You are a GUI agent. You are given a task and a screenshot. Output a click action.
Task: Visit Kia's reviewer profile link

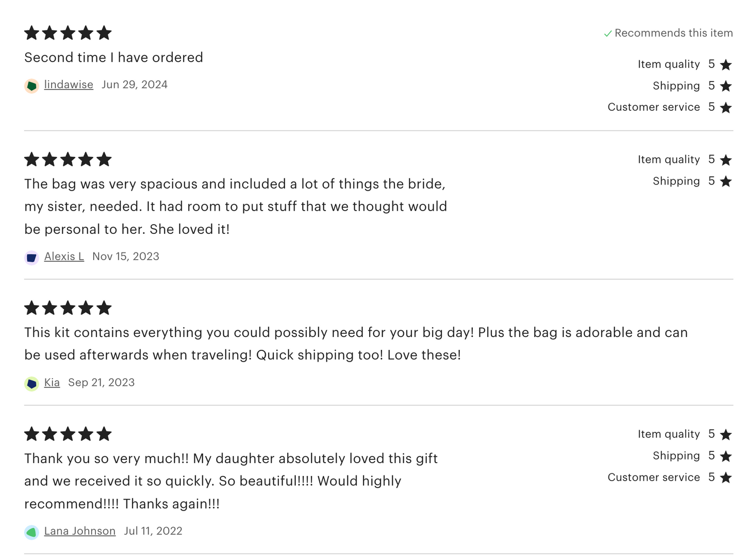52,382
